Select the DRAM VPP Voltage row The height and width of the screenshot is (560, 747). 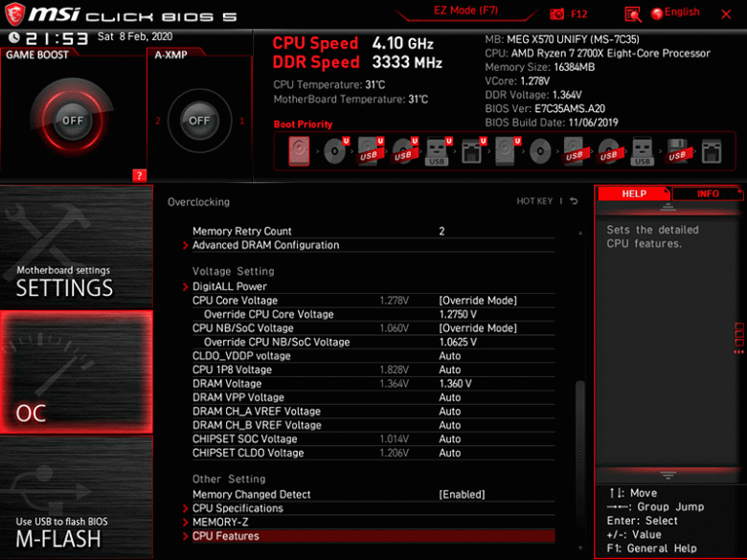[373, 397]
